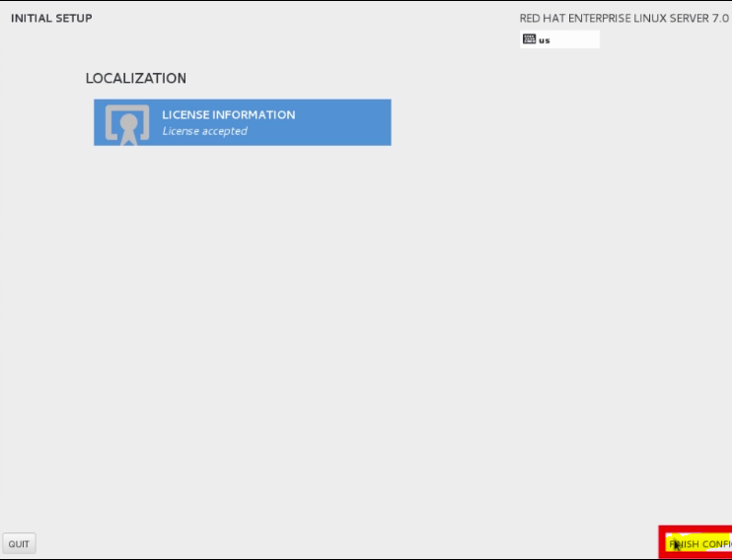Click the word 'accepted' under License Information

(x=226, y=131)
